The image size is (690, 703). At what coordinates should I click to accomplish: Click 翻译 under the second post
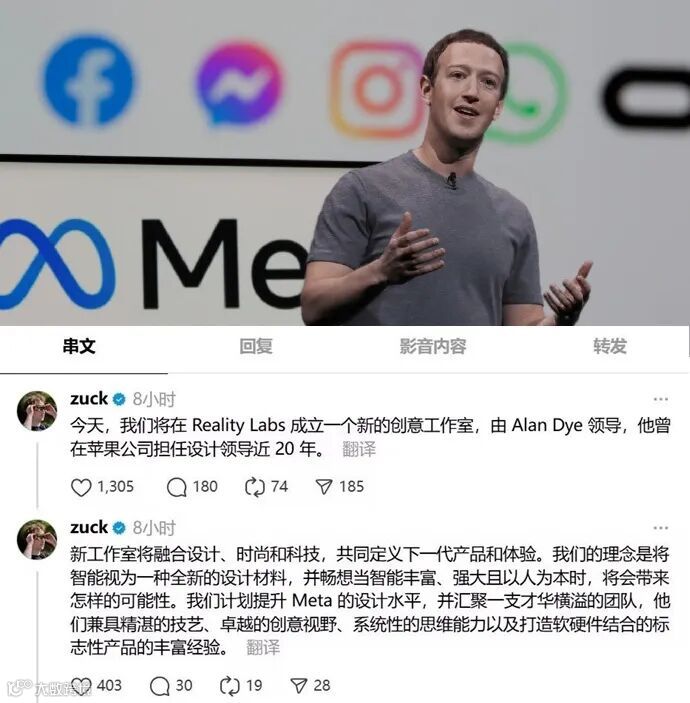pyautogui.click(x=263, y=647)
